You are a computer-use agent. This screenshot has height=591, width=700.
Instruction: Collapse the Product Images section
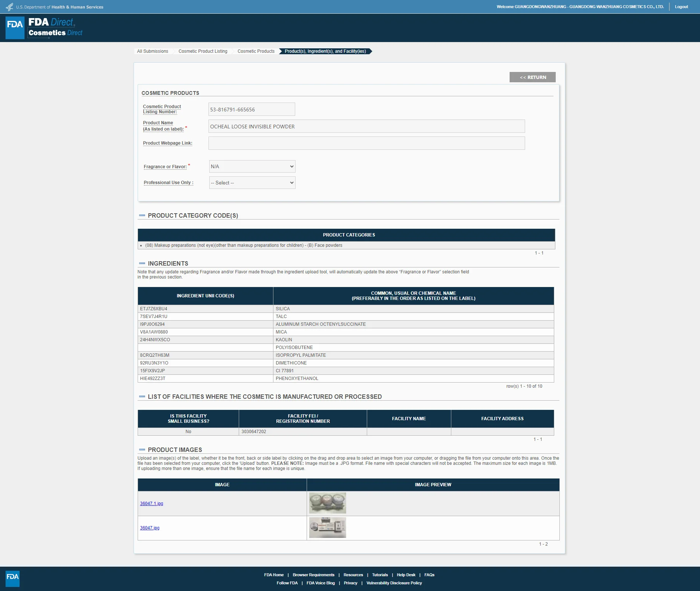pyautogui.click(x=142, y=450)
